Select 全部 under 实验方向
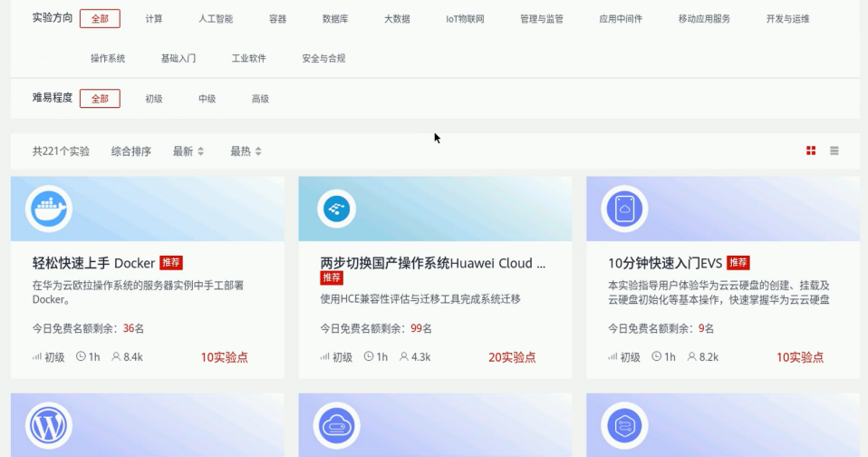This screenshot has width=868, height=457. 100,19
